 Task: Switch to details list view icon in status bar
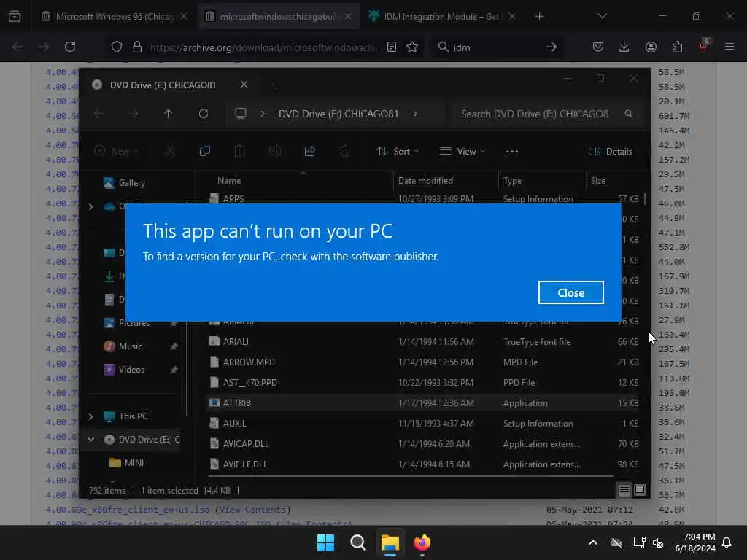pyautogui.click(x=624, y=490)
